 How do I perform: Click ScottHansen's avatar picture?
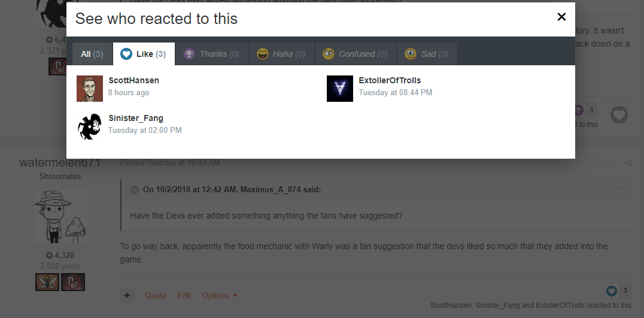pos(90,89)
